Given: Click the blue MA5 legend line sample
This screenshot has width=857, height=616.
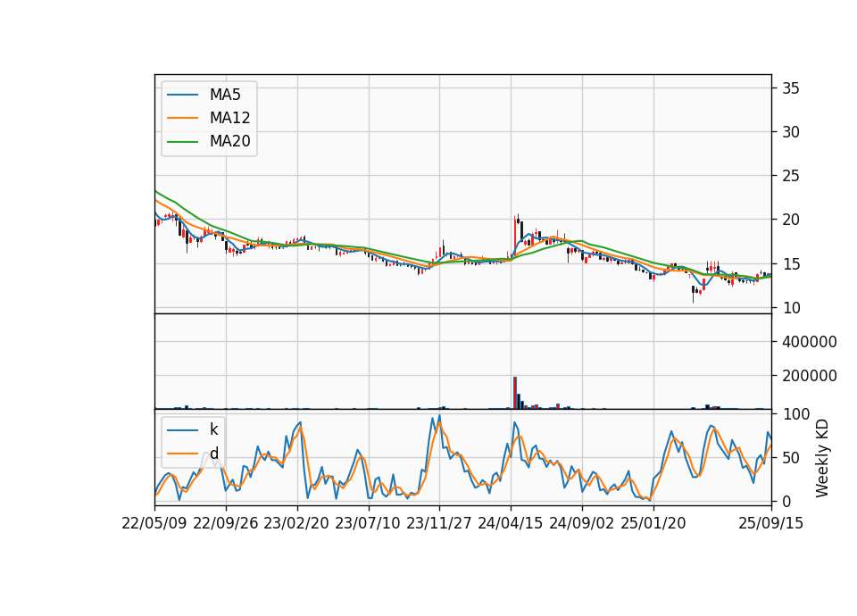Looking at the screenshot, I should coord(182,96).
